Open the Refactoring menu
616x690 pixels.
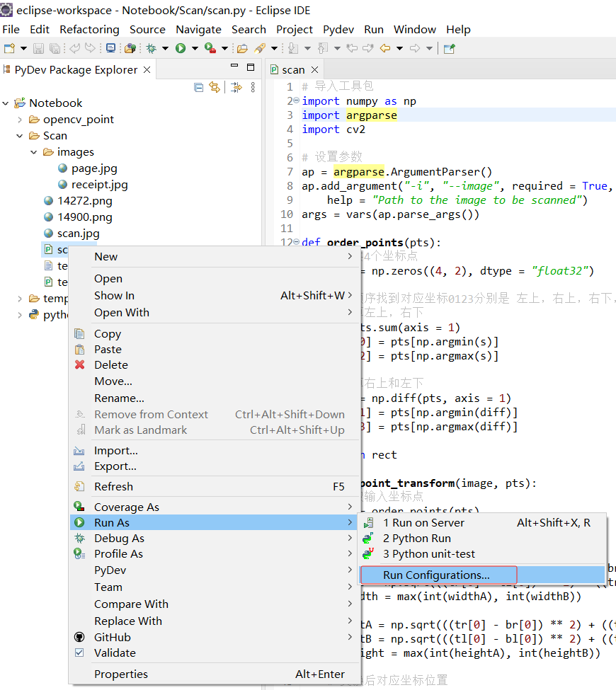tap(89, 30)
